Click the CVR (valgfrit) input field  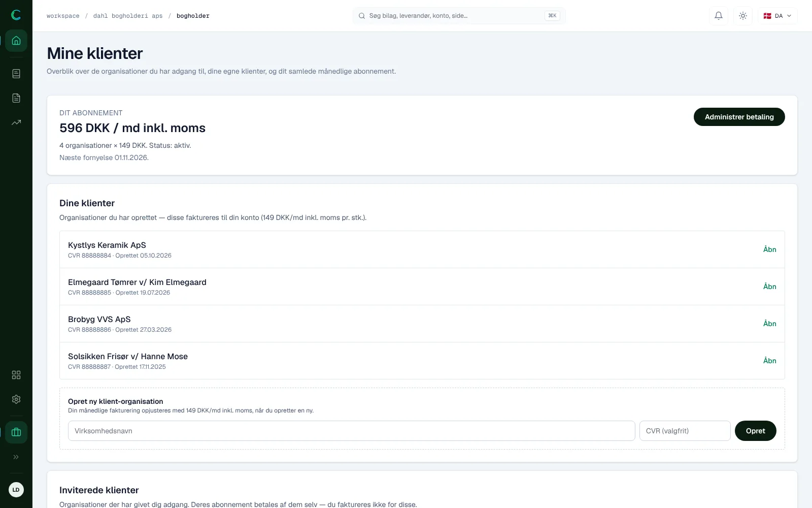[x=685, y=431]
